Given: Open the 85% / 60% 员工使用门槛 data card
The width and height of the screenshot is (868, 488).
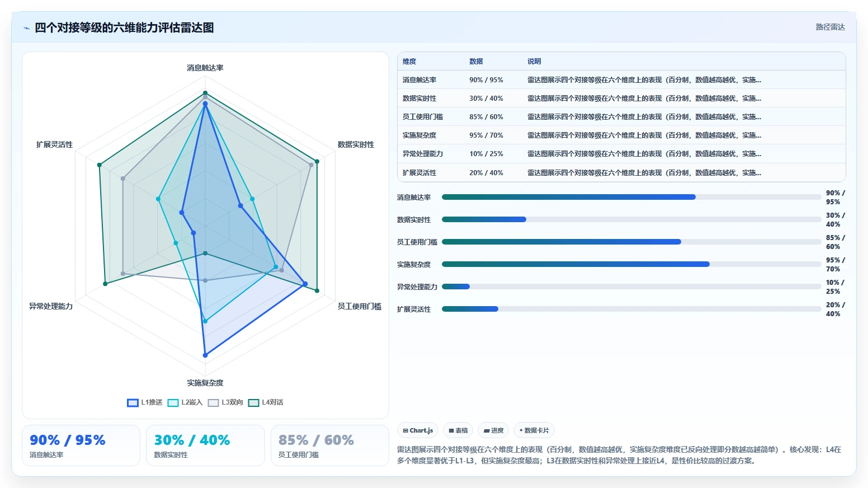Looking at the screenshot, I should tap(329, 445).
